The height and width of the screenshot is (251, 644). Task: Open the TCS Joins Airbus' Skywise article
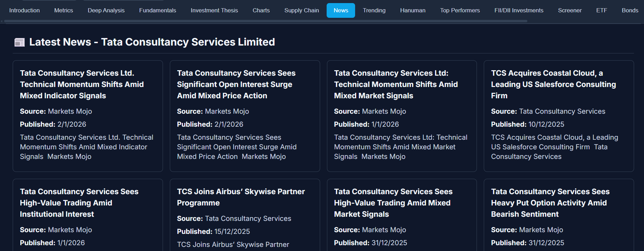[241, 197]
